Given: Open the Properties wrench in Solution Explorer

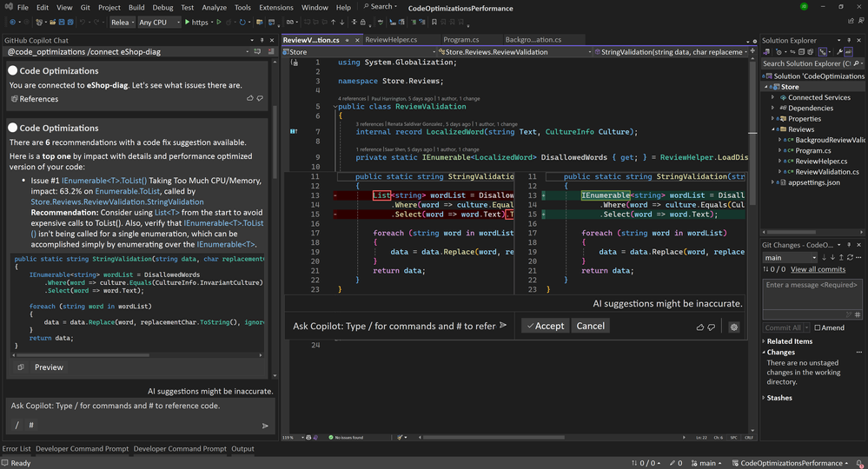Looking at the screenshot, I should 840,51.
